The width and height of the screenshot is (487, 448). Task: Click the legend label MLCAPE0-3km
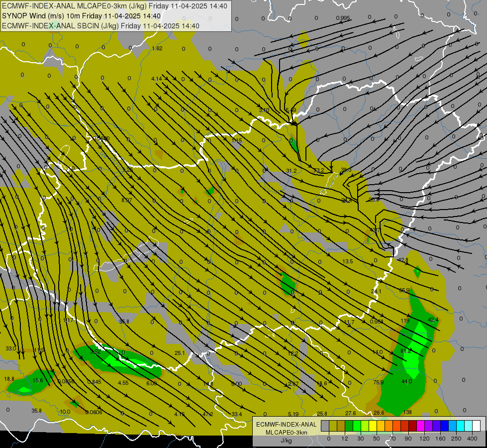(287, 433)
